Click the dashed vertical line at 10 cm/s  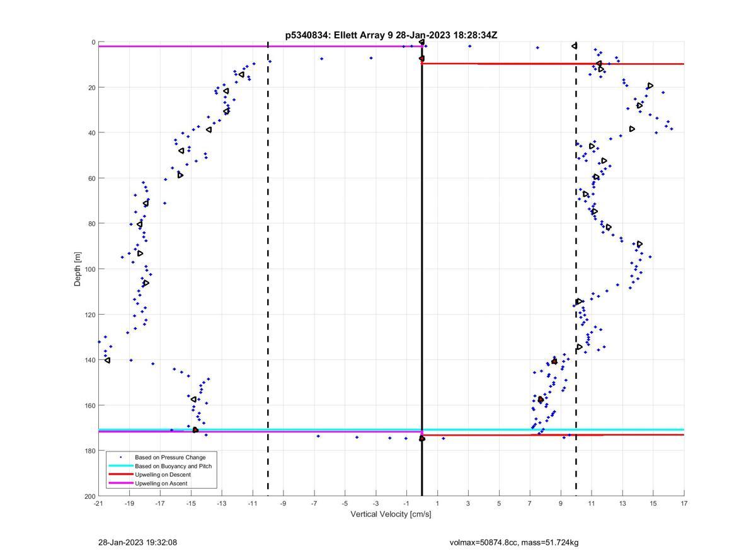click(576, 269)
